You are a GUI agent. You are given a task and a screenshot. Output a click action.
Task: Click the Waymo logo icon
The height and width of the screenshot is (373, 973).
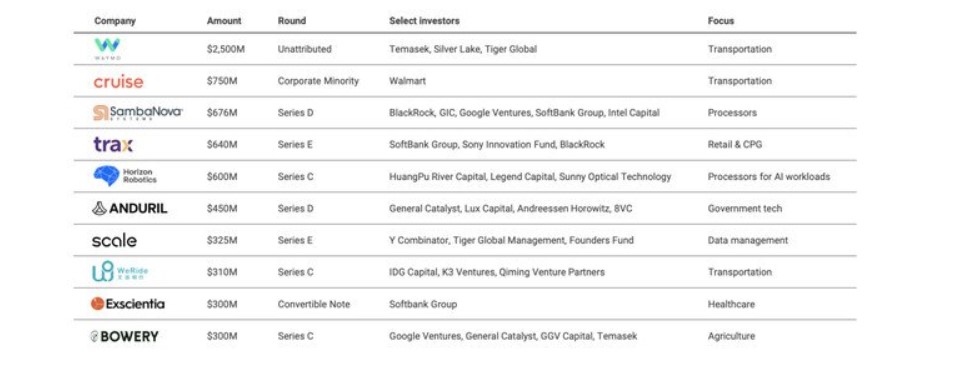click(x=107, y=48)
